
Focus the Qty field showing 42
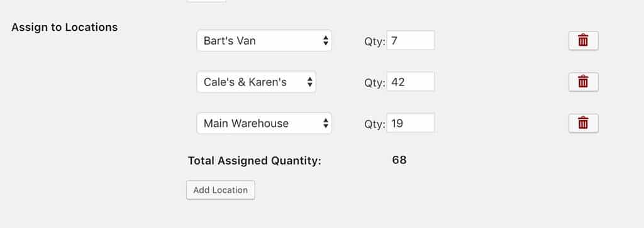410,82
